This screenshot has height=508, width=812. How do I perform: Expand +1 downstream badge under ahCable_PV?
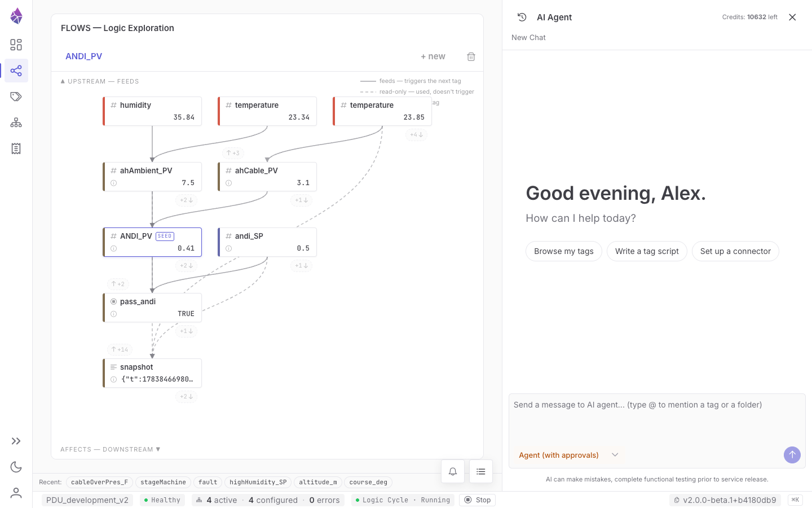tap(302, 200)
